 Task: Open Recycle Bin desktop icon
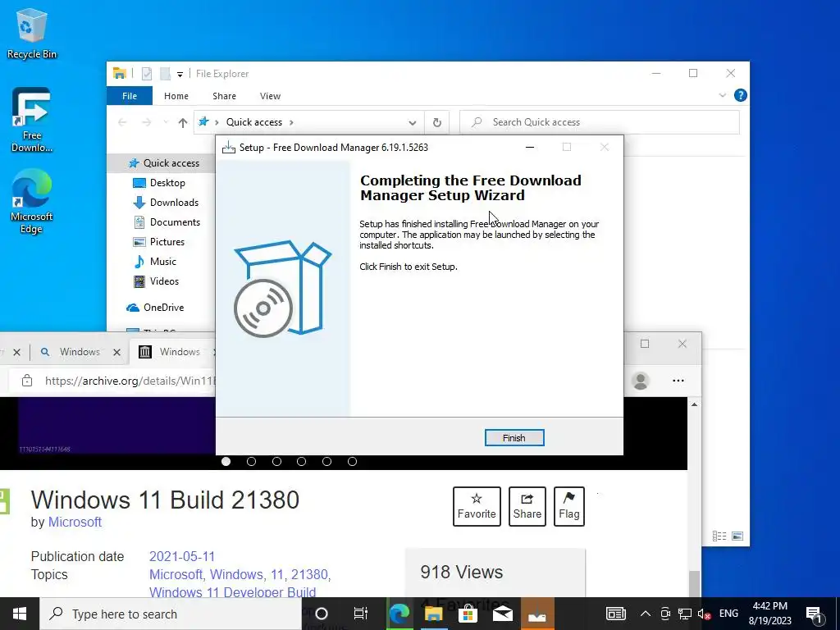point(32,34)
